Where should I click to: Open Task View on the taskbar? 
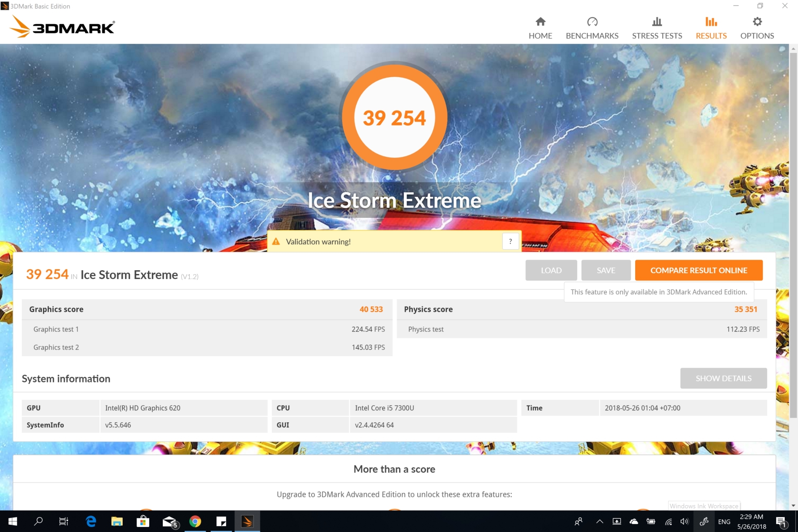(x=64, y=521)
